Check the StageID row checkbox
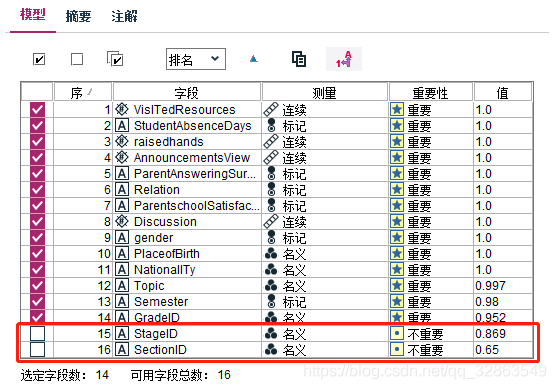Screen dimensions: 556x389 (38, 333)
